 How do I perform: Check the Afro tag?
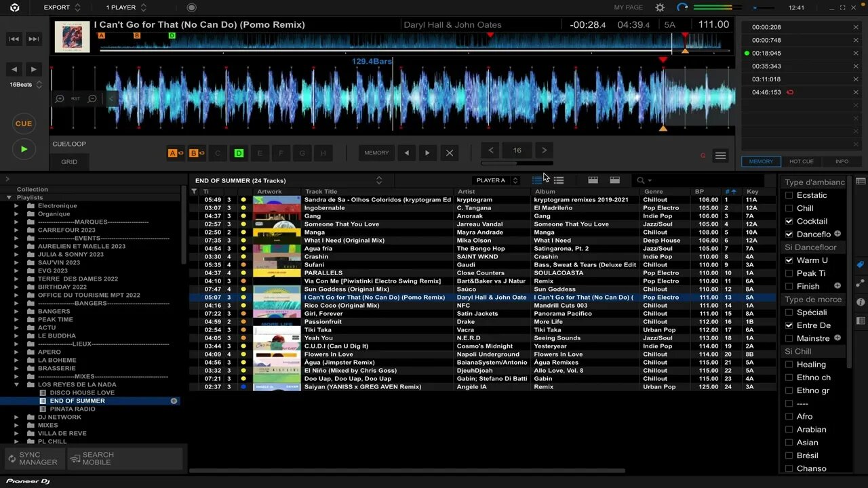[x=789, y=416]
